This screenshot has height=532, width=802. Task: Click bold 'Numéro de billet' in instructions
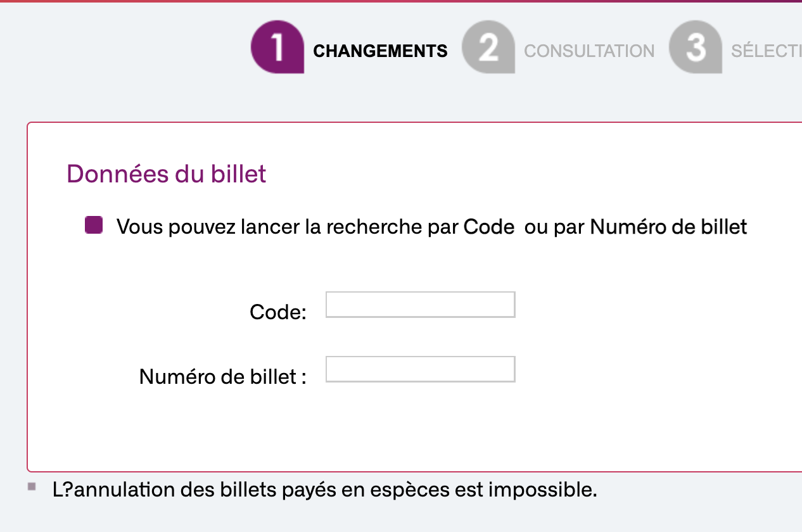pyautogui.click(x=668, y=227)
